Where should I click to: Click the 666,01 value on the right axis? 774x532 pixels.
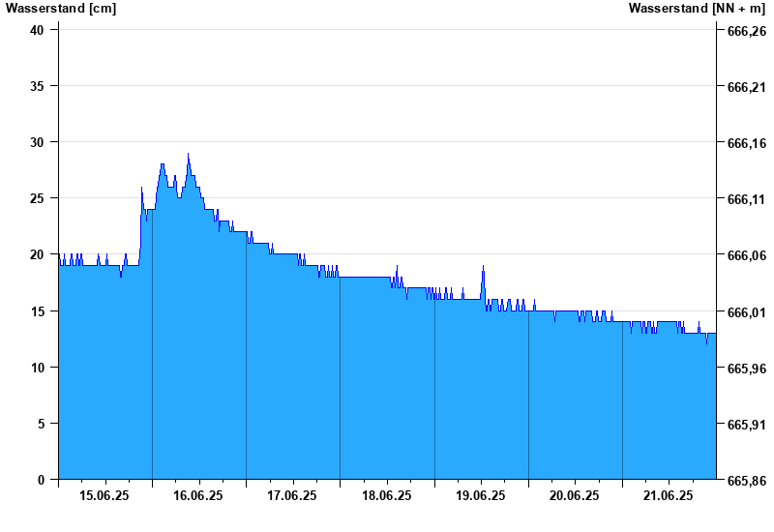pyautogui.click(x=746, y=312)
